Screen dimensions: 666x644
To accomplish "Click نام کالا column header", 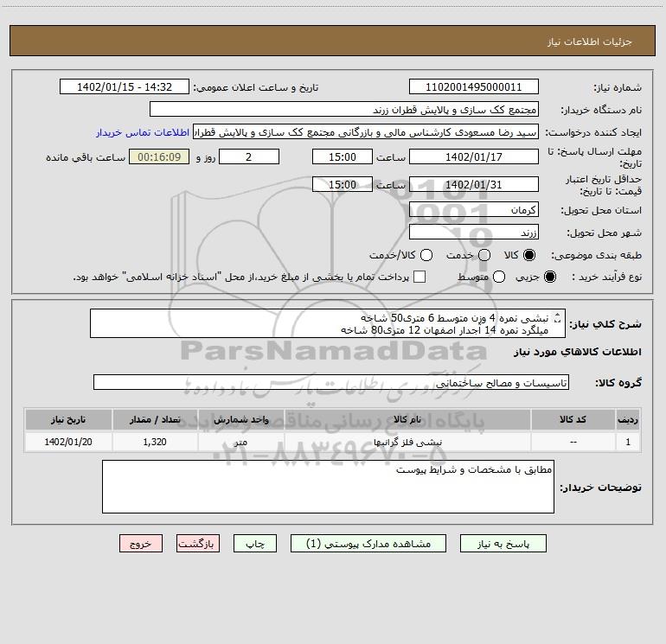I will point(407,419).
